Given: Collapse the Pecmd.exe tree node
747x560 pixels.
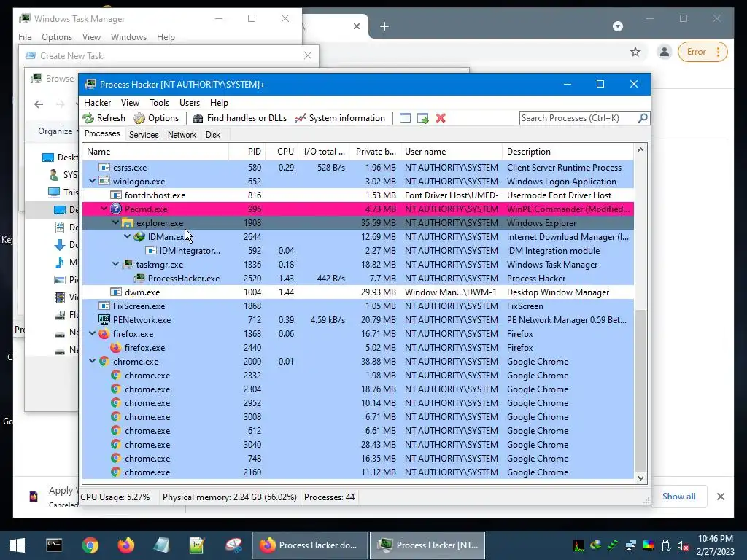Looking at the screenshot, I should point(104,209).
